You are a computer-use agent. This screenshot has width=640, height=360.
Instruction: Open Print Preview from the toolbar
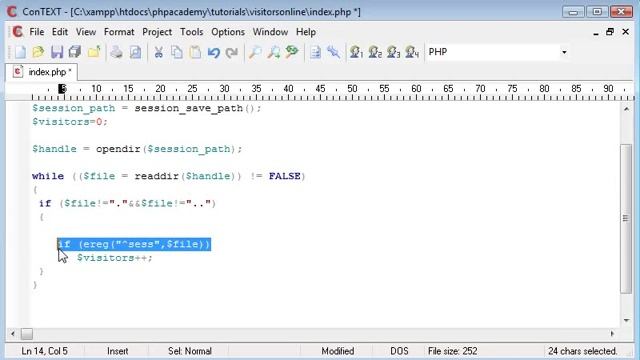136,52
